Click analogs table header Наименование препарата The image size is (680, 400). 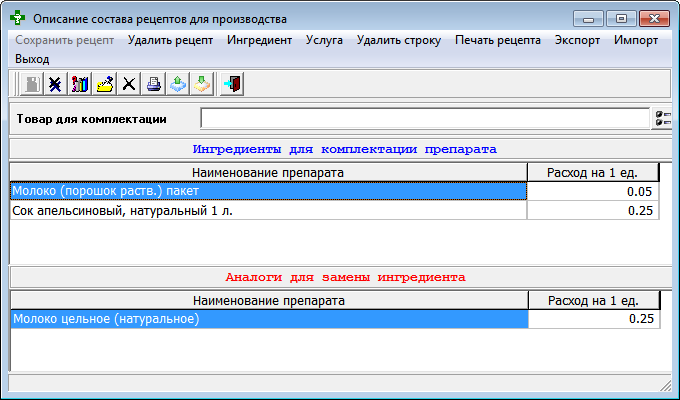point(269,300)
